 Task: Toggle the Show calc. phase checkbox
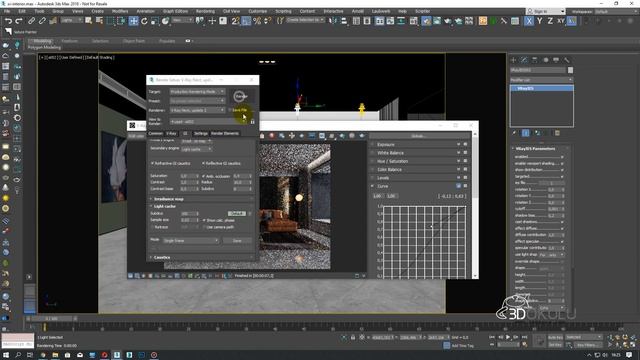coord(204,220)
